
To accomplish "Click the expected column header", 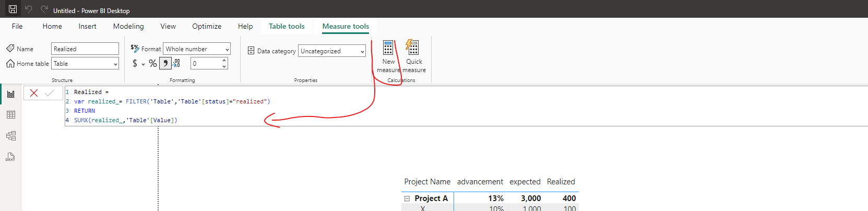I will [525, 182].
